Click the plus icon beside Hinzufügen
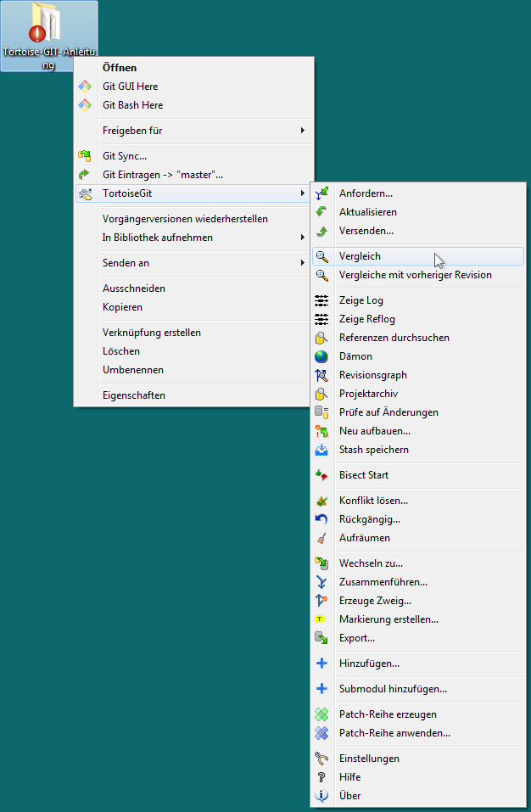 coord(321,664)
